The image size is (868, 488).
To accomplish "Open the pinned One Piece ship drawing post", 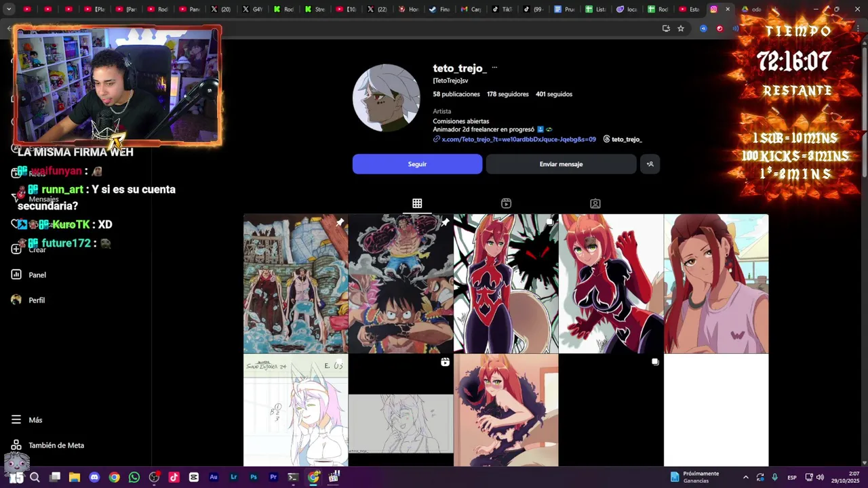I will (x=296, y=283).
